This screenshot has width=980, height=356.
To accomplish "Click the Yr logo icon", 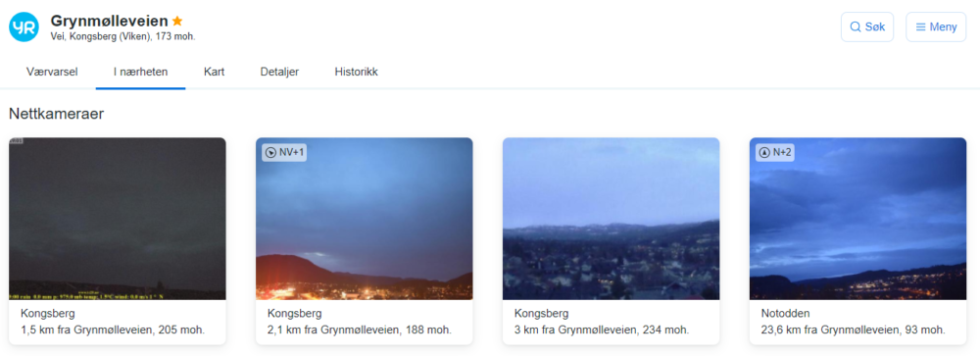I will point(24,26).
